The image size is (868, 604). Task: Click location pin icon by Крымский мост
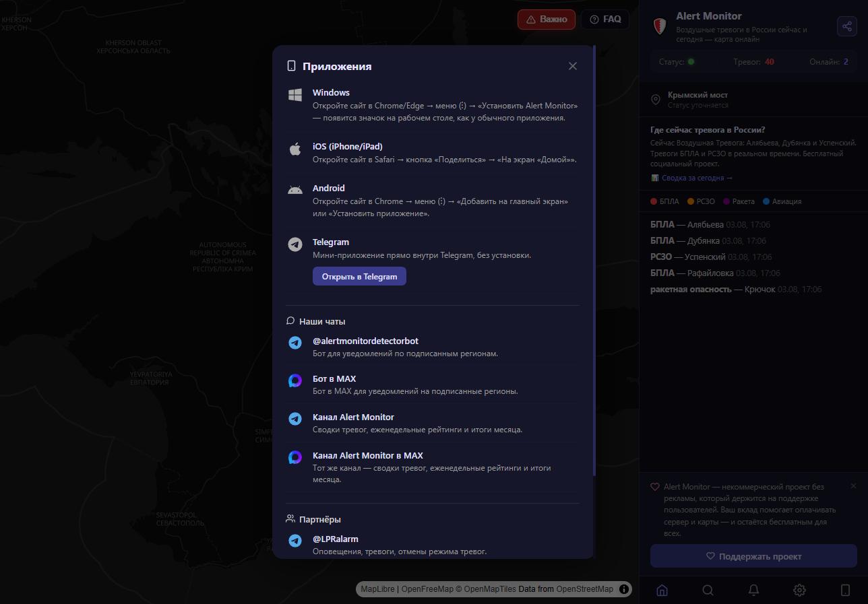656,100
